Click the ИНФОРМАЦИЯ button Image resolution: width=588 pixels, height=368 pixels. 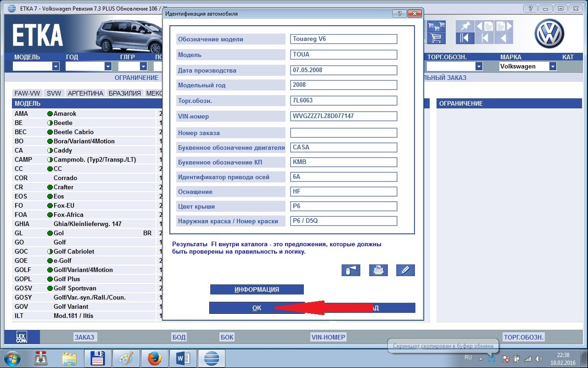pyautogui.click(x=257, y=289)
